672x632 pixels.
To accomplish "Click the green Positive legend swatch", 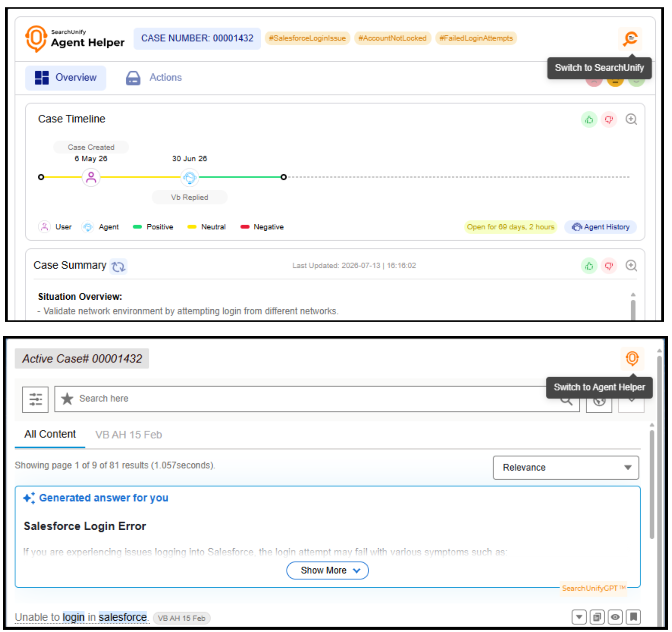I will [137, 227].
